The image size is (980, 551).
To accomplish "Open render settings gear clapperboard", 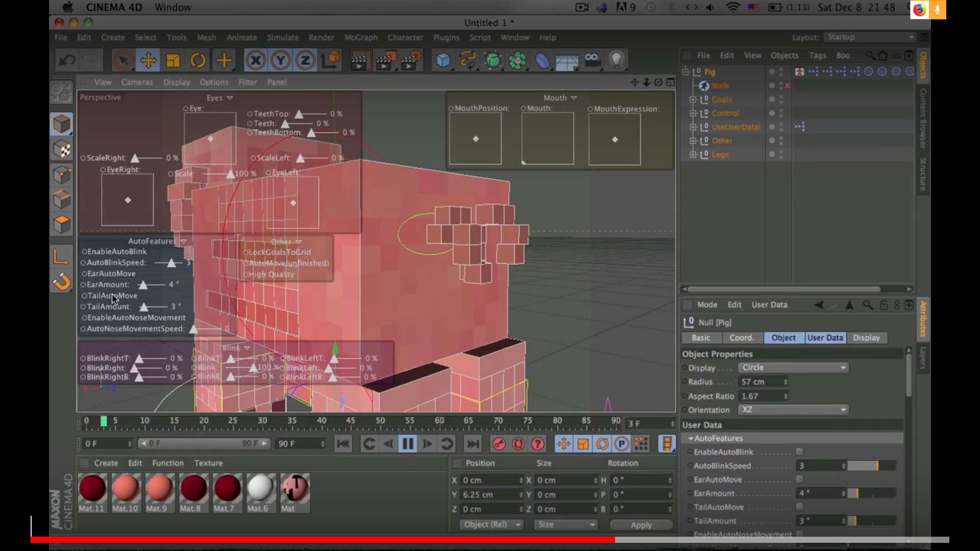I will pyautogui.click(x=411, y=60).
